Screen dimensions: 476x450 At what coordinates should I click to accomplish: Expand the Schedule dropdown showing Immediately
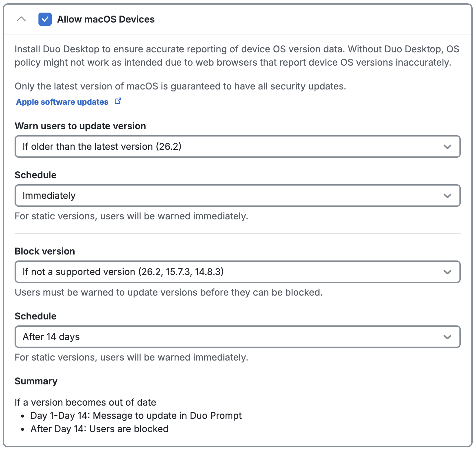(x=237, y=196)
